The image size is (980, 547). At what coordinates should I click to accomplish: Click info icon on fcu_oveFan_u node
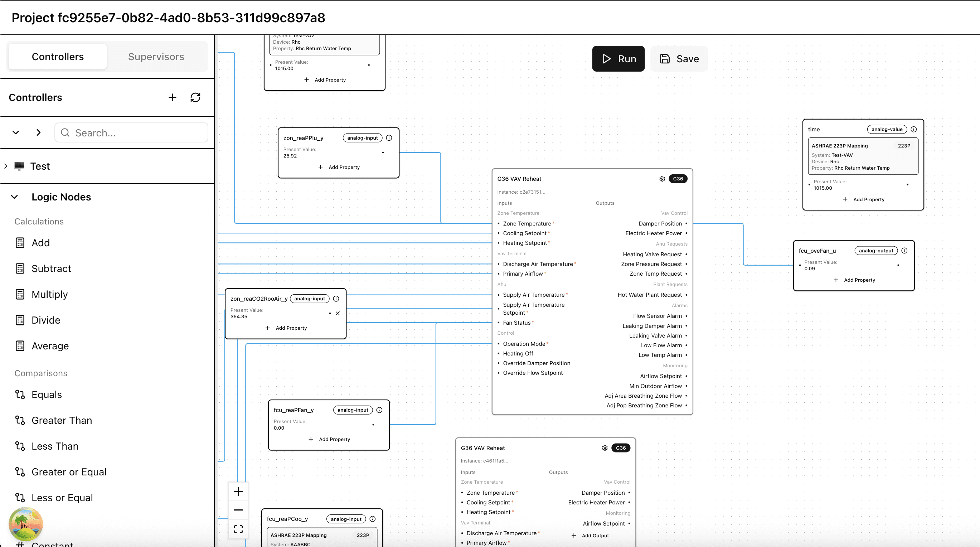pyautogui.click(x=904, y=251)
